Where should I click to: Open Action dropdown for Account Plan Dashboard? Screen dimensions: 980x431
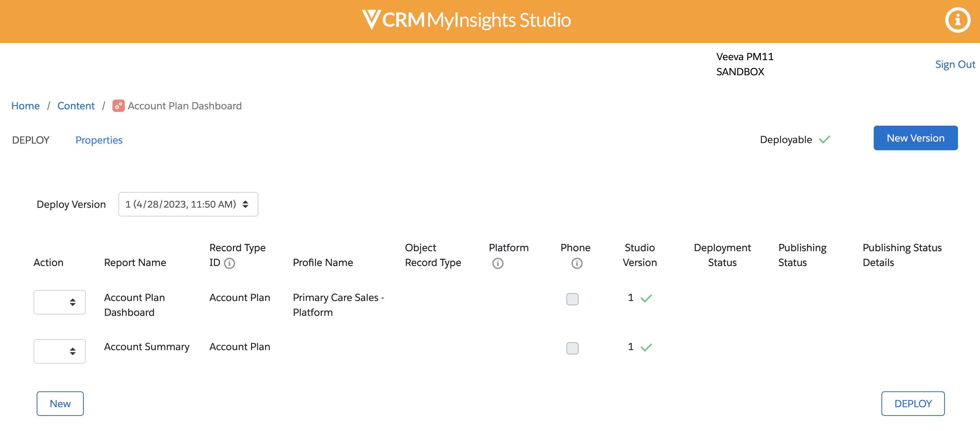point(60,303)
